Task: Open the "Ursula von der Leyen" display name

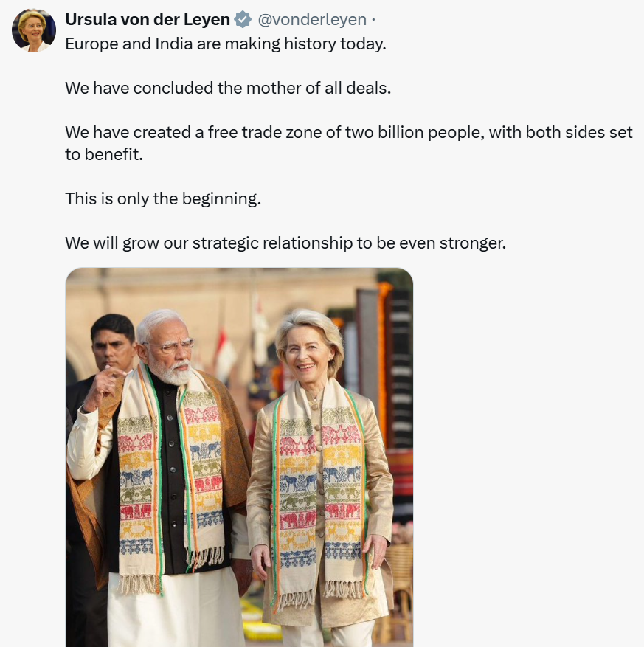Action: [x=148, y=20]
